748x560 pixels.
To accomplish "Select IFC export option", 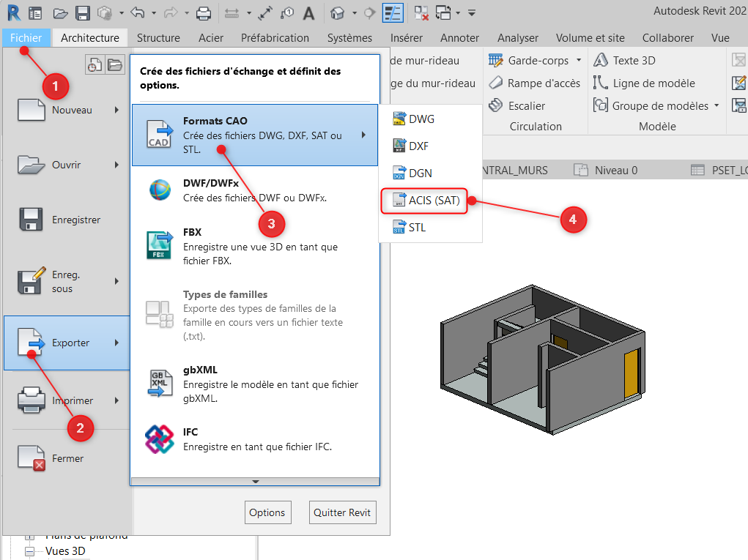I will click(255, 439).
